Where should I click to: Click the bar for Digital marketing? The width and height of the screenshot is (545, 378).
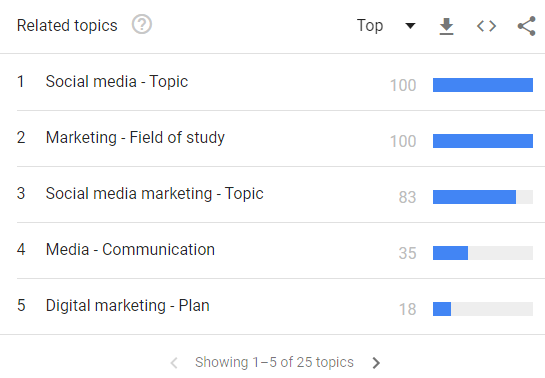[x=483, y=309]
